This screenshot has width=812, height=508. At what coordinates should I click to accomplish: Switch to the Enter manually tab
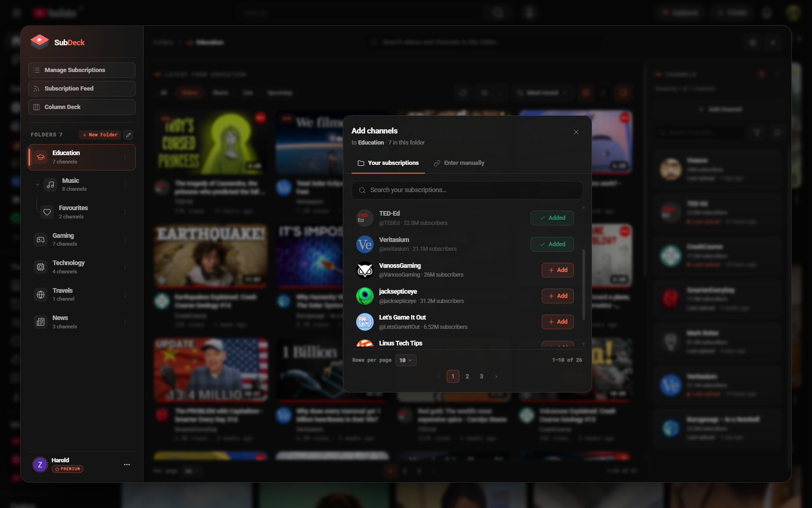[459, 163]
